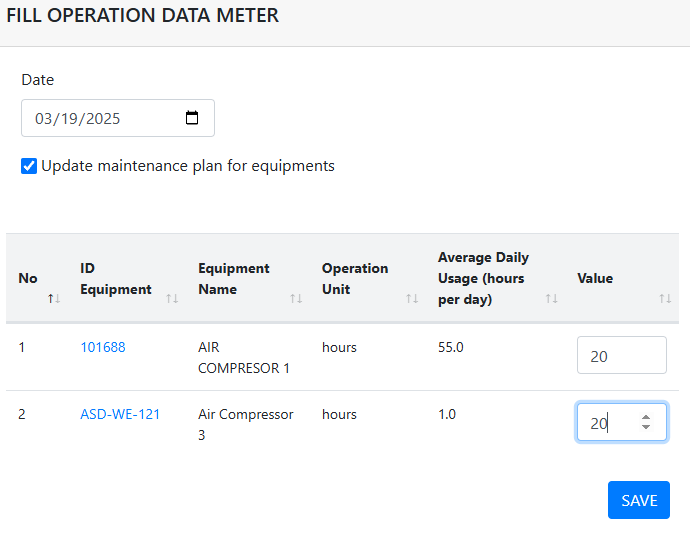The width and height of the screenshot is (690, 533).
Task: Uncheck Update maintenance plan for equipments checkbox
Action: click(29, 166)
